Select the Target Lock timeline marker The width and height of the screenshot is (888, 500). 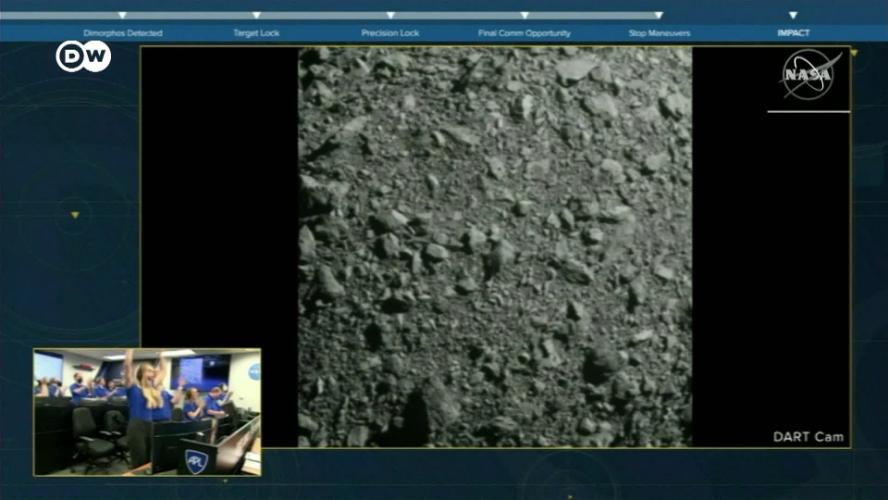click(257, 15)
